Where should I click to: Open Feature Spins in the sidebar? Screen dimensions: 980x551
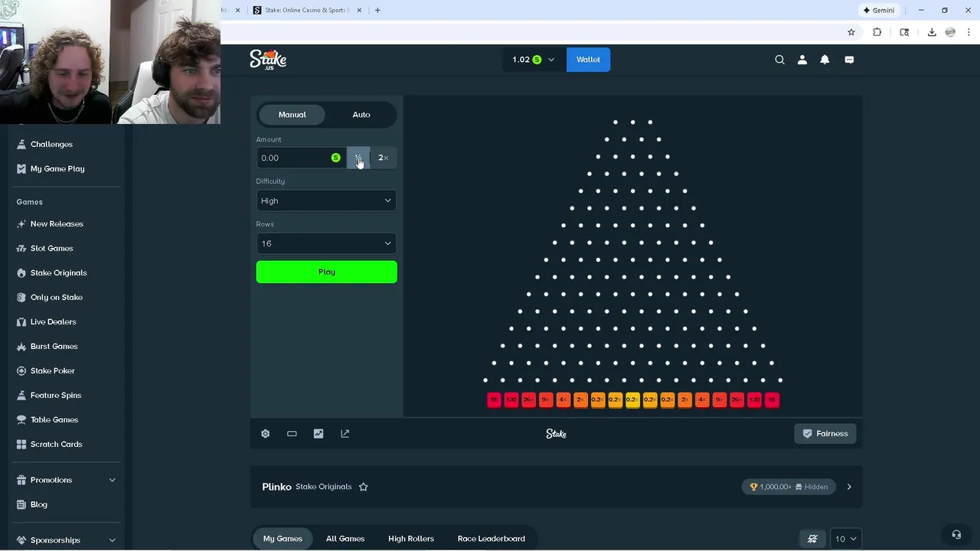55,395
